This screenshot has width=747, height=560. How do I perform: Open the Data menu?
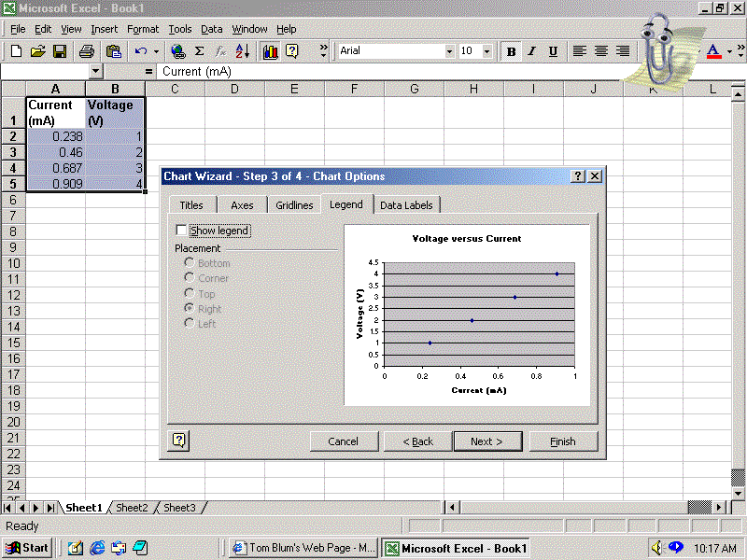(x=212, y=30)
